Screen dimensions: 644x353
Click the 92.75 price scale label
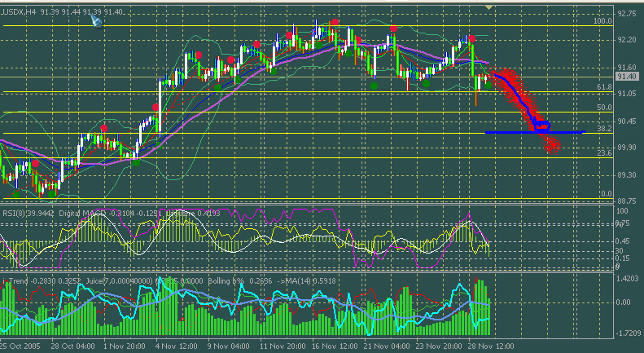coord(626,14)
